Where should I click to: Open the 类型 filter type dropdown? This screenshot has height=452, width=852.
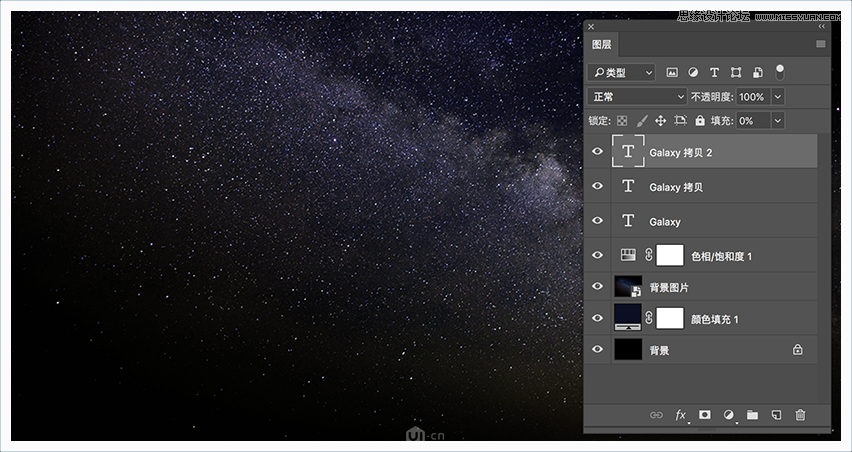(621, 72)
